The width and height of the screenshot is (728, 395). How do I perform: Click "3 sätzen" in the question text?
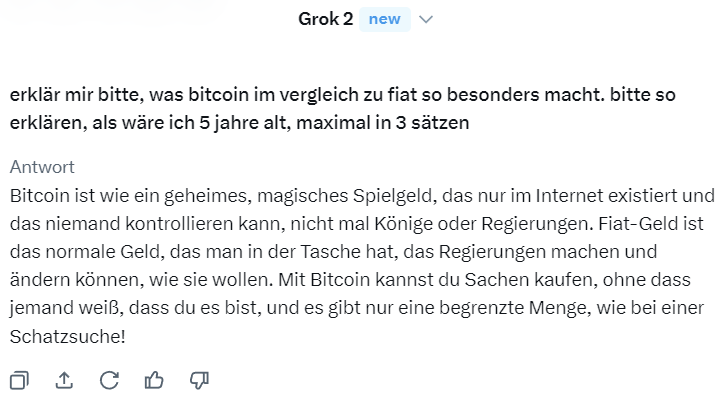pyautogui.click(x=432, y=123)
